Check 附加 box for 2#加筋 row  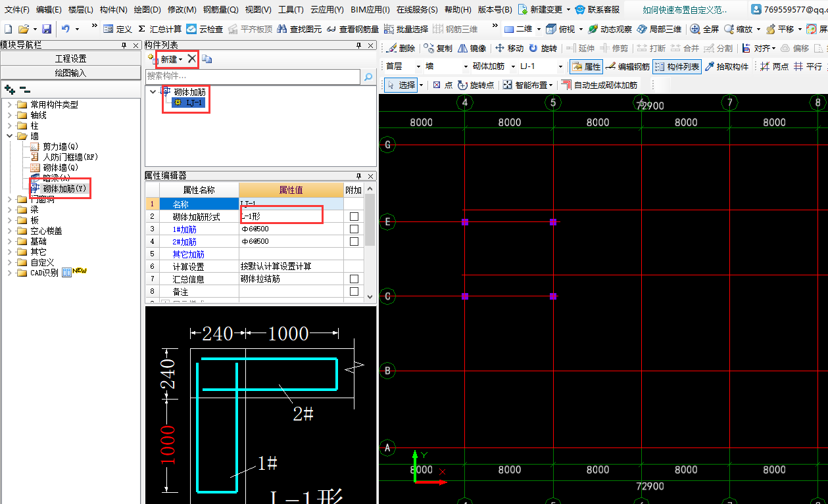354,241
